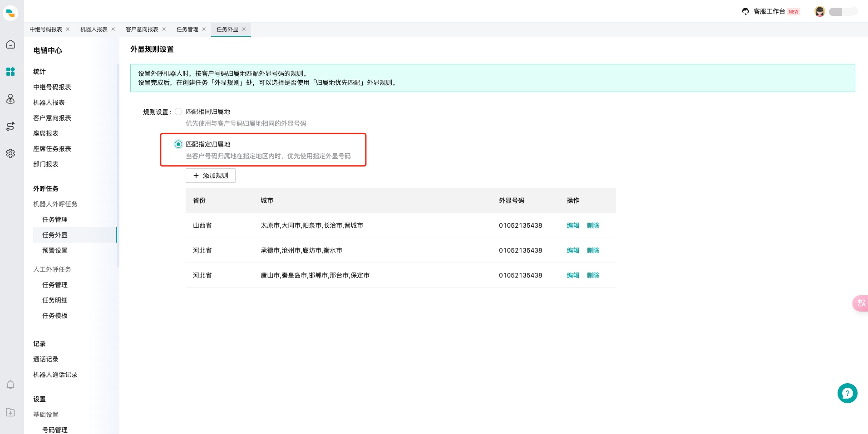This screenshot has height=434, width=868.
Task: Close the 中继号码报表 tab
Action: [68, 29]
